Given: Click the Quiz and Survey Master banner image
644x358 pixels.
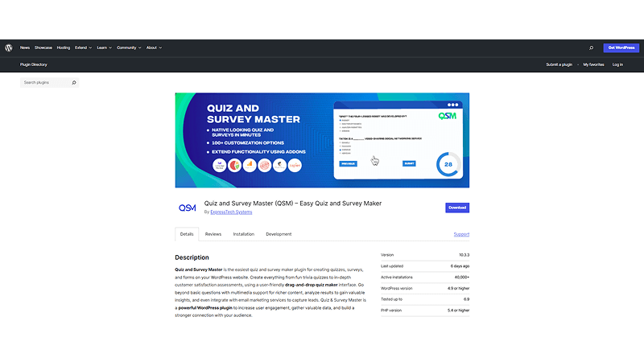Looking at the screenshot, I should point(322,140).
